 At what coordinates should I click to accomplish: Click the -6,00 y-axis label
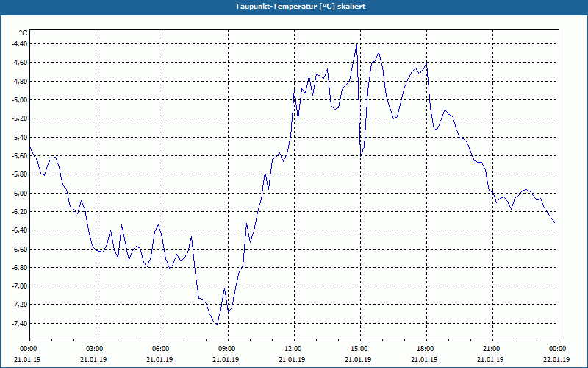[x=19, y=193]
